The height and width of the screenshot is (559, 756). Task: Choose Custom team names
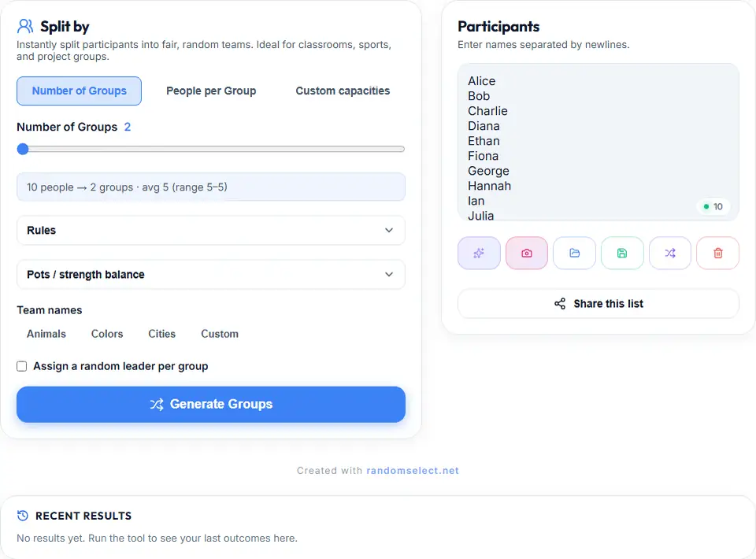click(x=220, y=334)
